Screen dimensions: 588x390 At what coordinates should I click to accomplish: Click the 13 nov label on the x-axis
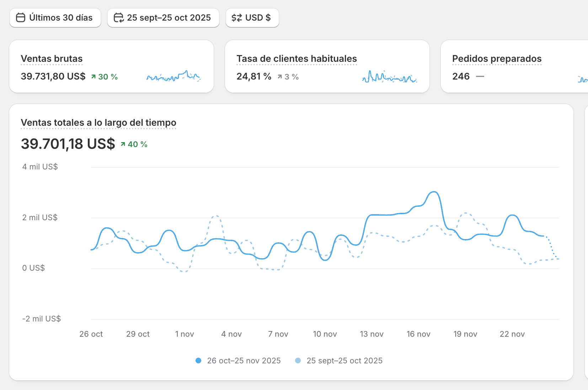coord(371,334)
